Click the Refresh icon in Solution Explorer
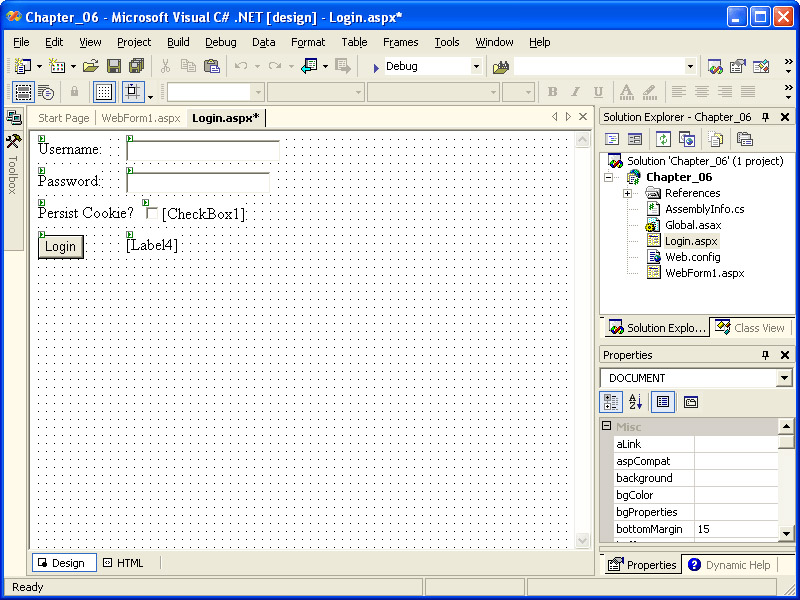This screenshot has width=800, height=600. coord(663,139)
